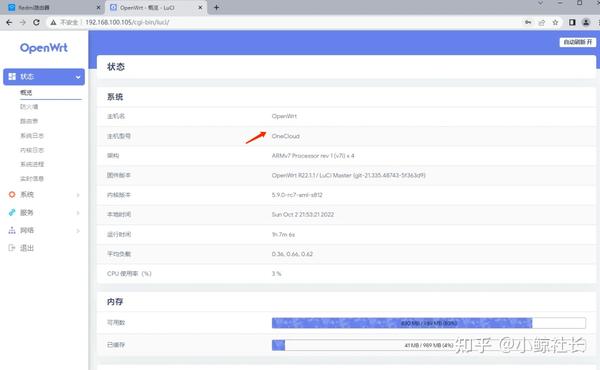Expand the 系统 menu arrow

coord(78,195)
